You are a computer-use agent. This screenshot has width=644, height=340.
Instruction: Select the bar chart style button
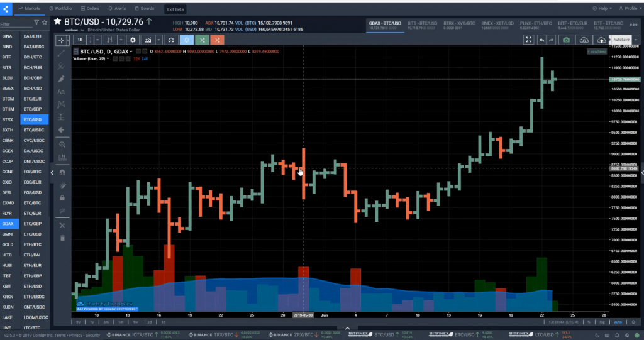(110, 40)
